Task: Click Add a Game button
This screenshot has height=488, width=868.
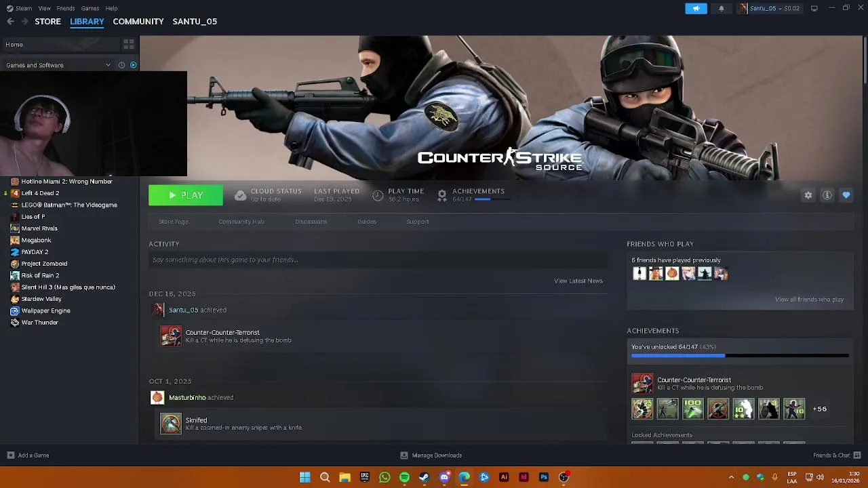Action: (28, 455)
